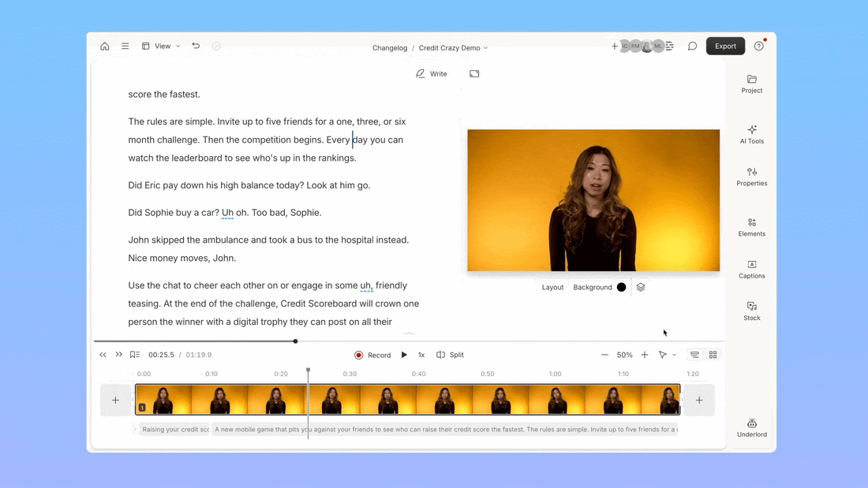
Task: Click the black Background color swatch
Action: [x=622, y=287]
